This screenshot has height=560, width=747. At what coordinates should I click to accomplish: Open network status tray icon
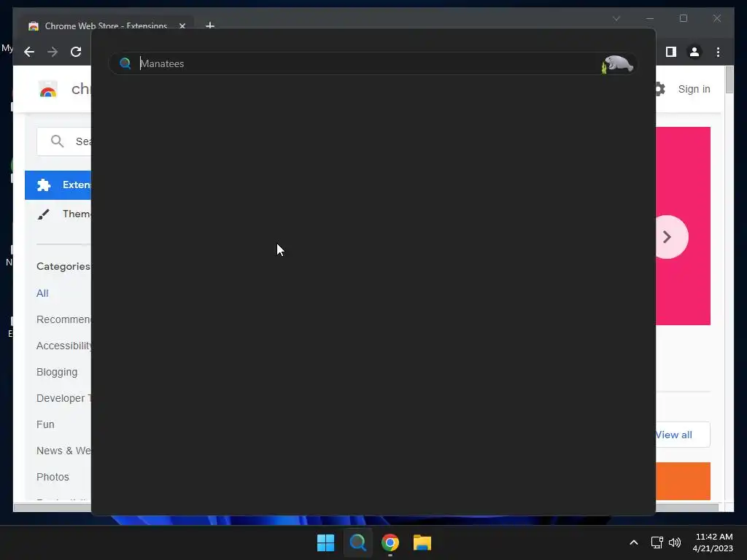[657, 542]
